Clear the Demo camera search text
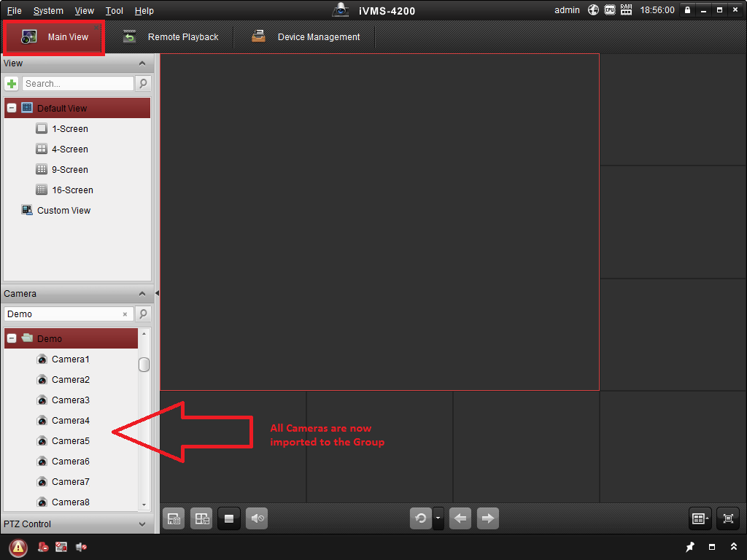747x560 pixels. pyautogui.click(x=125, y=314)
